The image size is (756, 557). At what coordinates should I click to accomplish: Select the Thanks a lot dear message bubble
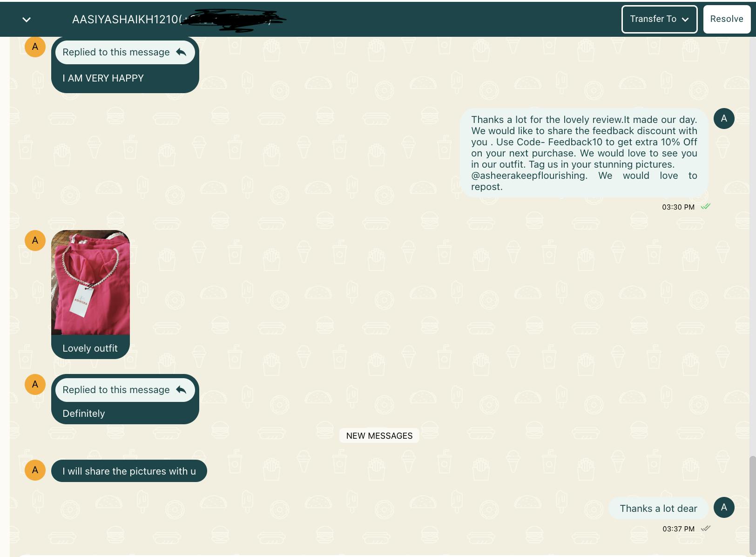[658, 509]
